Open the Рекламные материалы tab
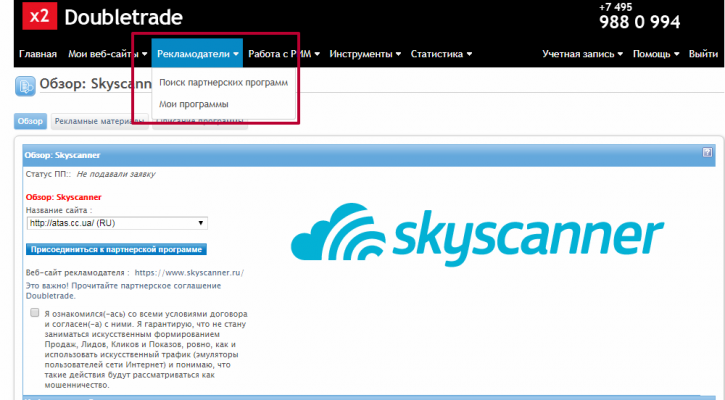The image size is (725, 400). pos(99,121)
